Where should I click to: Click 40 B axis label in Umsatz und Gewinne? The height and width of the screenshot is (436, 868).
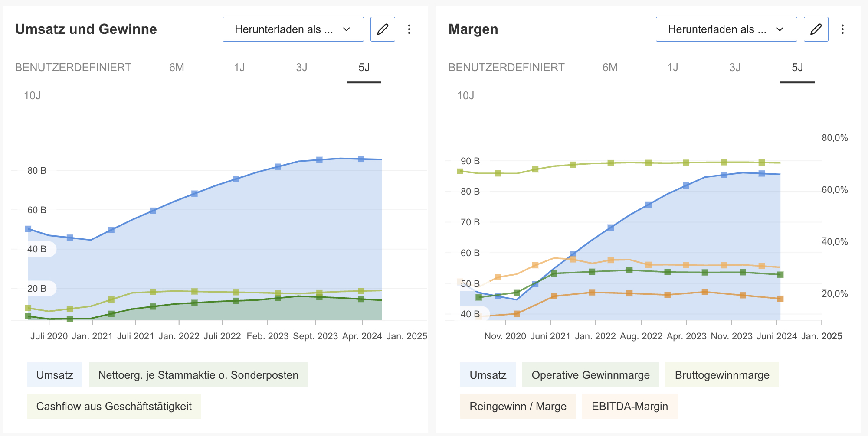[37, 249]
